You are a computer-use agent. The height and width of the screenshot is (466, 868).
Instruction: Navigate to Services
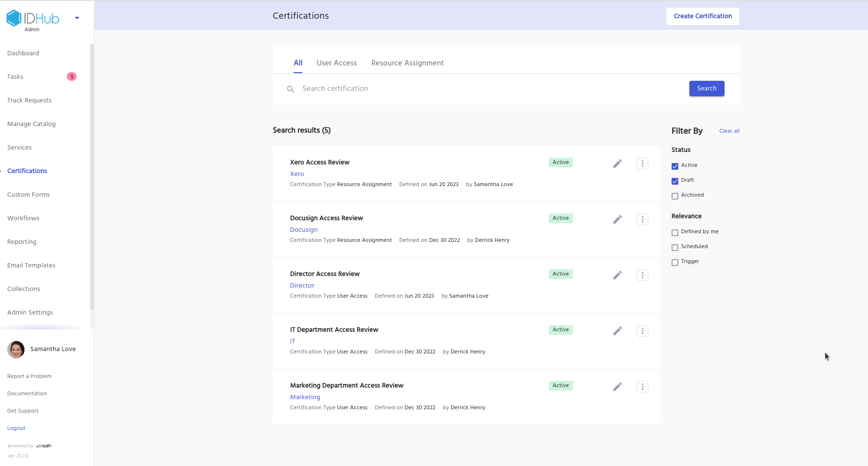tap(19, 148)
